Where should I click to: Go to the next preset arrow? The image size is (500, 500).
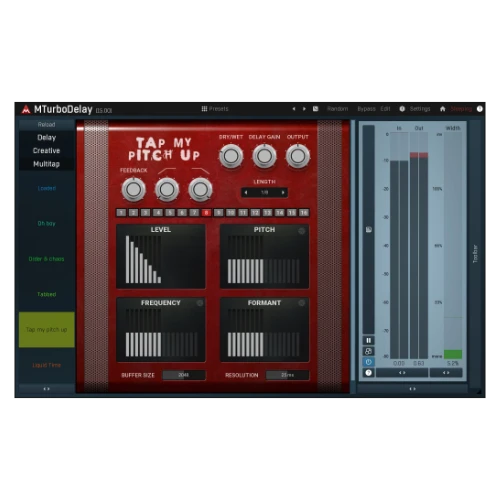pyautogui.click(x=304, y=109)
